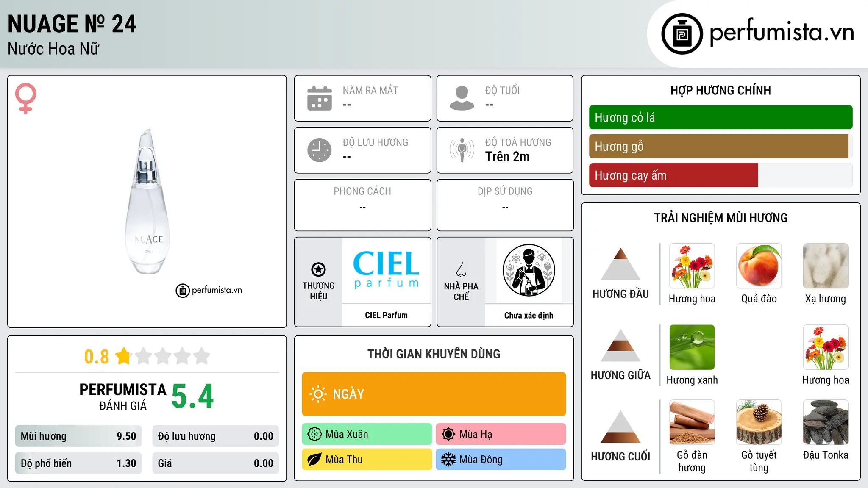Click the nose icon above Nhà pha chế
This screenshot has height=488, width=868.
click(x=461, y=269)
